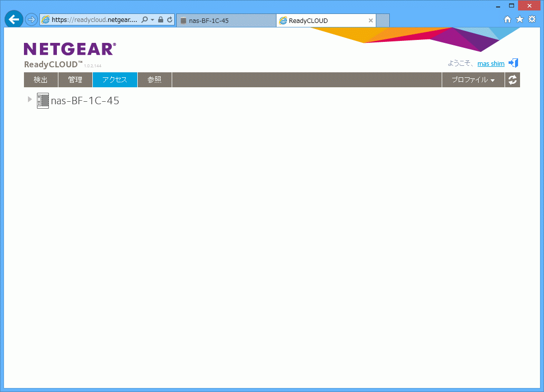This screenshot has height=392, width=544.
Task: Open the browser Tools gear icon
Action: tap(532, 19)
